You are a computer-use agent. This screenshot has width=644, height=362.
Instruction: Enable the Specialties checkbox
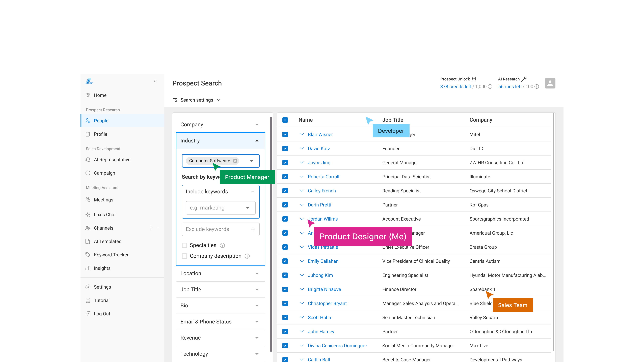click(184, 245)
